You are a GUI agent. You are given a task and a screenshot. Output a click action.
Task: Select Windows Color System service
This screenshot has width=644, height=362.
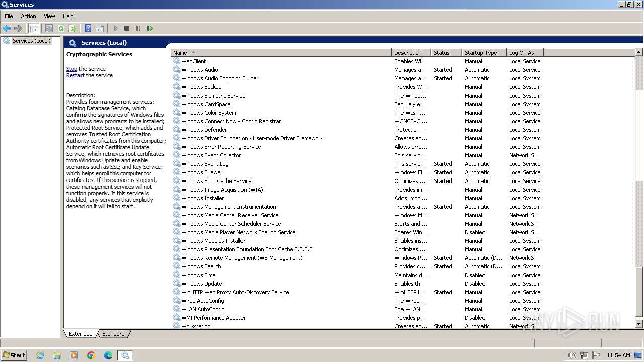[x=209, y=113]
